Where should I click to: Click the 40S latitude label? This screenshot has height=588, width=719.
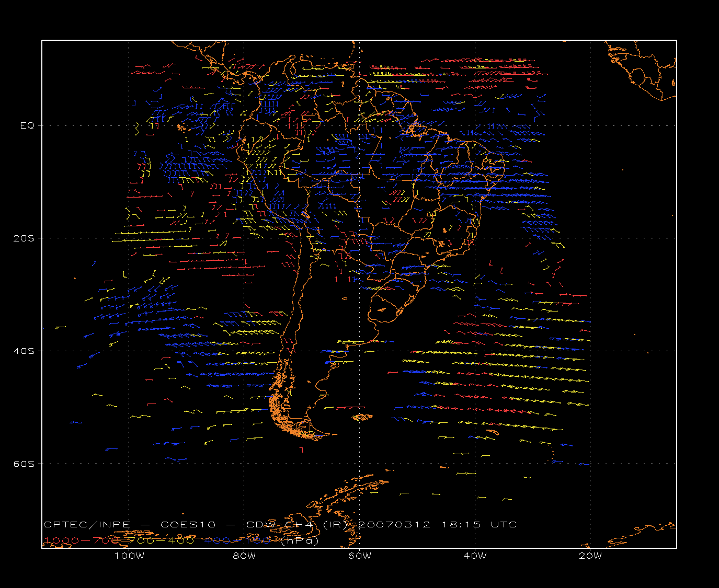24,351
